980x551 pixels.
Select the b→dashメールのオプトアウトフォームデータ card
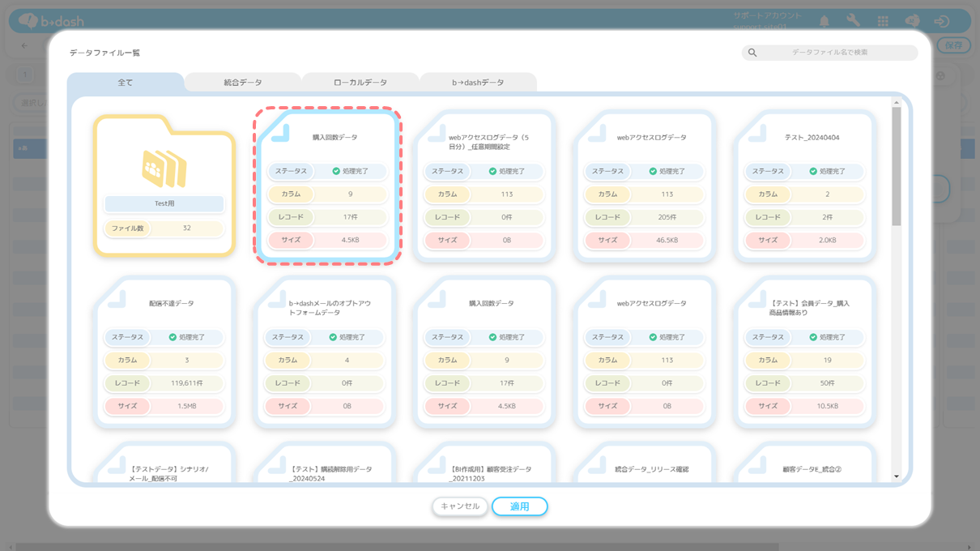[325, 352]
